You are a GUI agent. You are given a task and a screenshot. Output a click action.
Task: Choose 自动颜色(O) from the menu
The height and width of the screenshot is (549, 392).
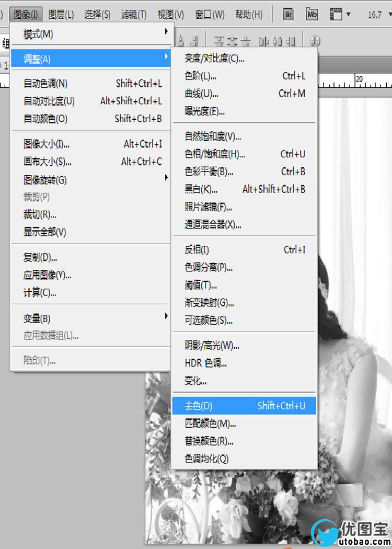(91, 119)
